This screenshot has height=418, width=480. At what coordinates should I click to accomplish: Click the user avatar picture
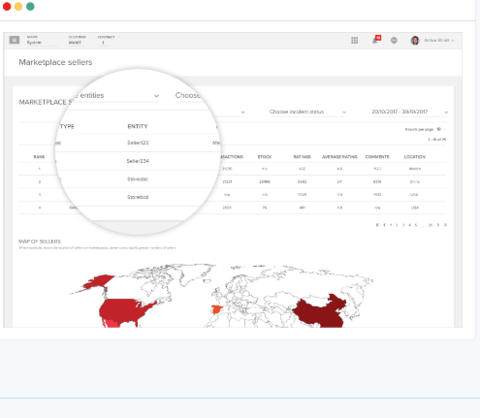pyautogui.click(x=415, y=40)
